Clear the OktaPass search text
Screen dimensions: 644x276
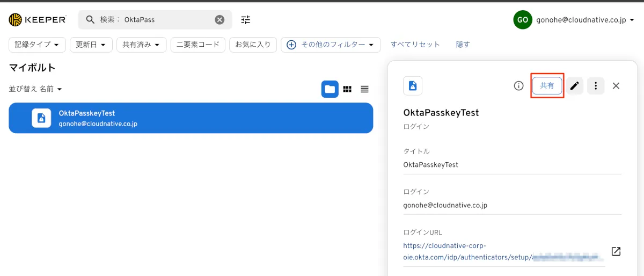pyautogui.click(x=219, y=20)
